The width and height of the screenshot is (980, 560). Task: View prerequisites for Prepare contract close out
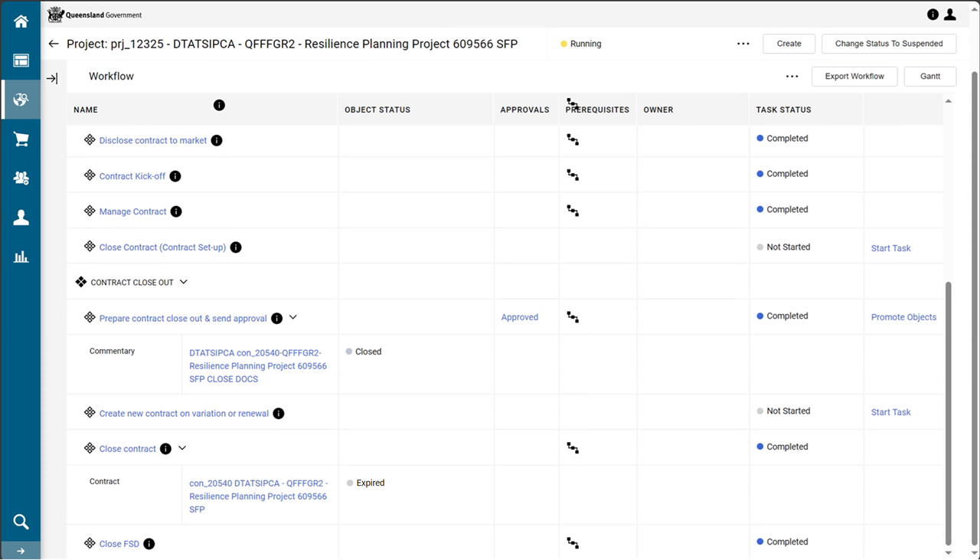point(573,317)
